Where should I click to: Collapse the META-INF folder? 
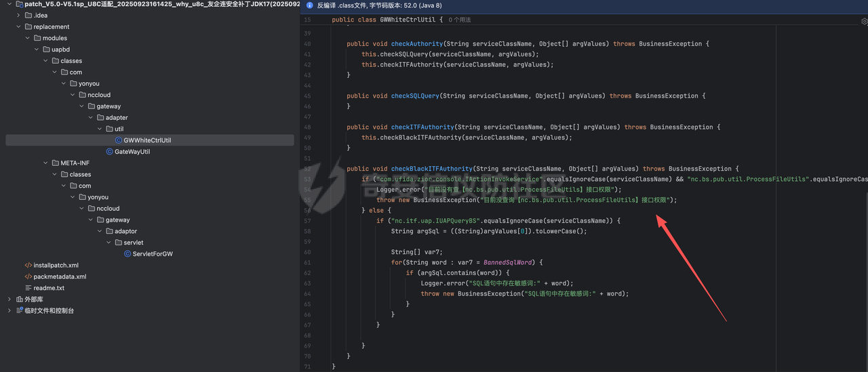click(45, 163)
